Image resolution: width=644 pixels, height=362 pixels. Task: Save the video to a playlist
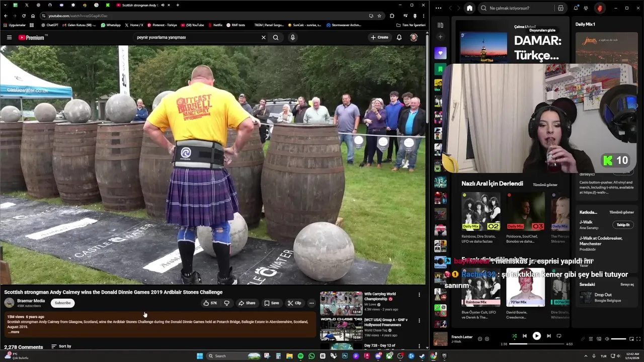(x=271, y=303)
